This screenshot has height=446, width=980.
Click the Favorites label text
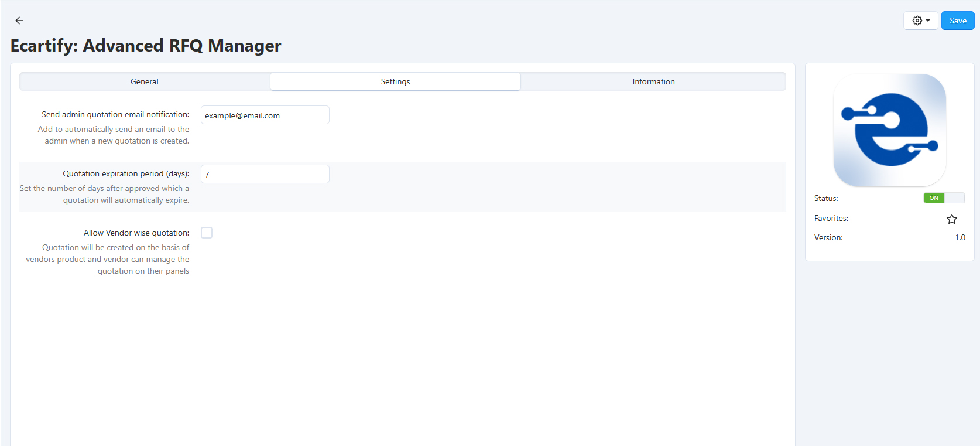(831, 219)
